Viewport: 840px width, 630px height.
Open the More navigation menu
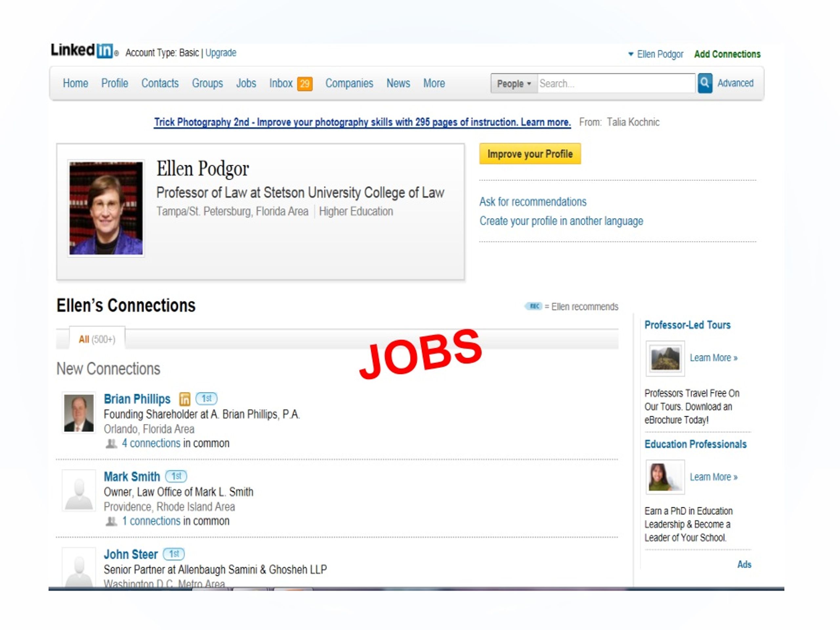(x=434, y=83)
